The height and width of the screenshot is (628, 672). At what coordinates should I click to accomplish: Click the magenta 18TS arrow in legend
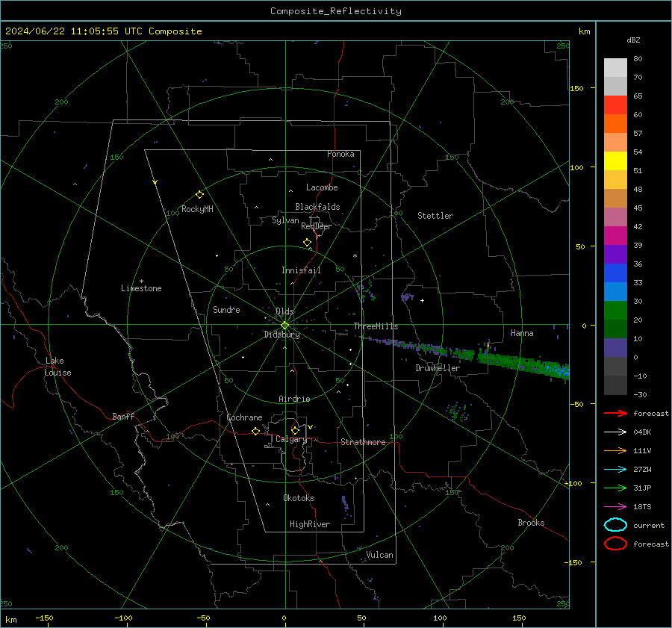[615, 507]
